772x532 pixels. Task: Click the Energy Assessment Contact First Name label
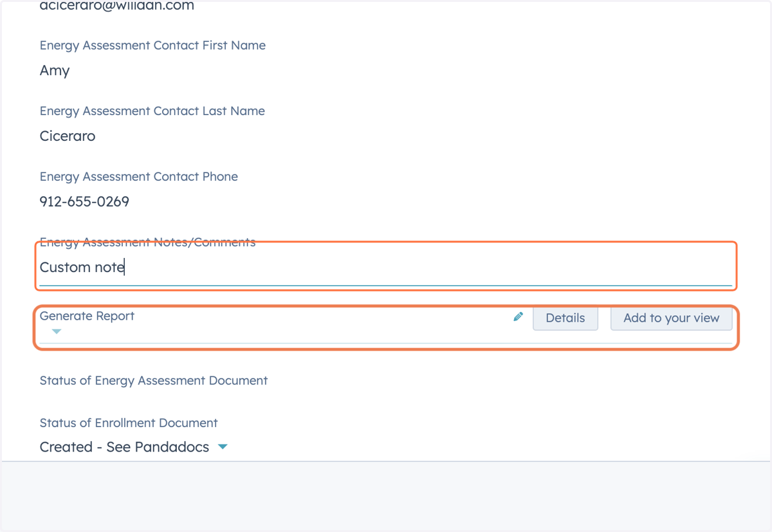pos(152,46)
